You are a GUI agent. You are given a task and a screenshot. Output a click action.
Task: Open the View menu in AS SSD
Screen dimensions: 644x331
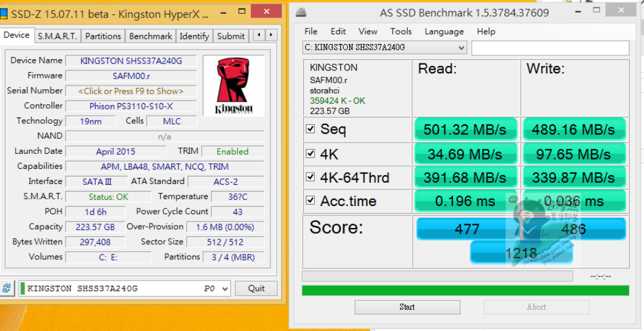(x=367, y=31)
